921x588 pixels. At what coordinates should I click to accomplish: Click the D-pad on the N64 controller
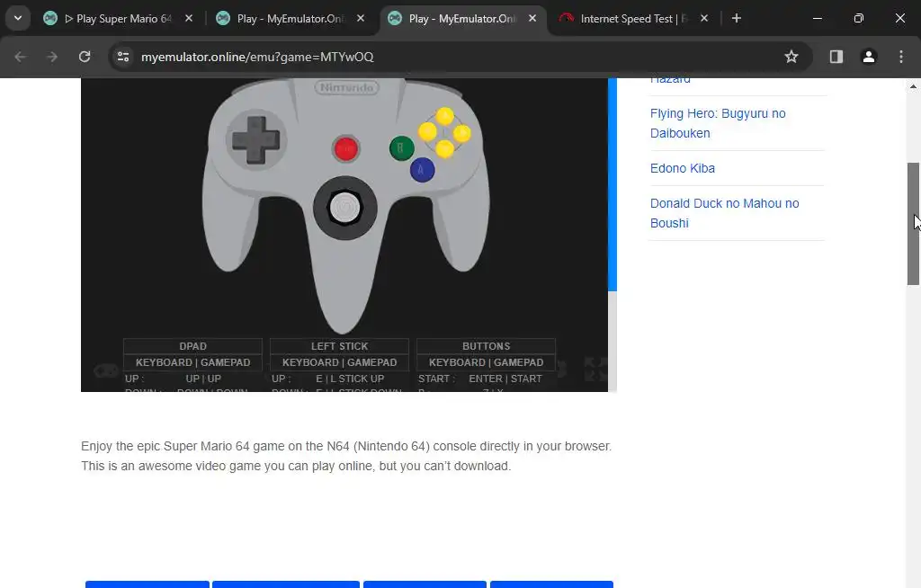(x=255, y=139)
